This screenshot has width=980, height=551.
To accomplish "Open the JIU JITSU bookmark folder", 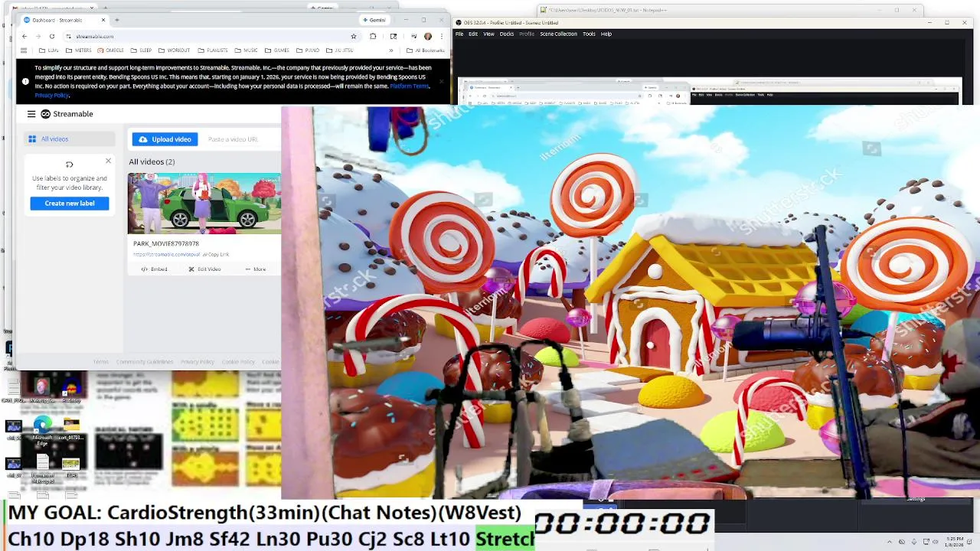I will [x=339, y=51].
